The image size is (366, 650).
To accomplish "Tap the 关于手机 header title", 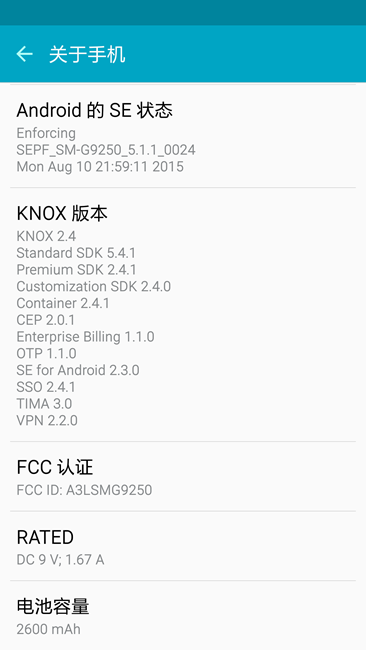I will (87, 55).
